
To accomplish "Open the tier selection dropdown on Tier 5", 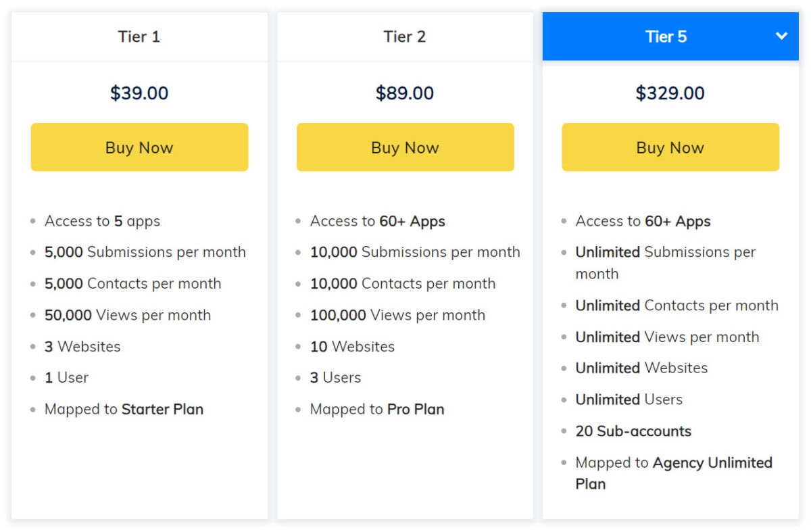I will coord(781,37).
